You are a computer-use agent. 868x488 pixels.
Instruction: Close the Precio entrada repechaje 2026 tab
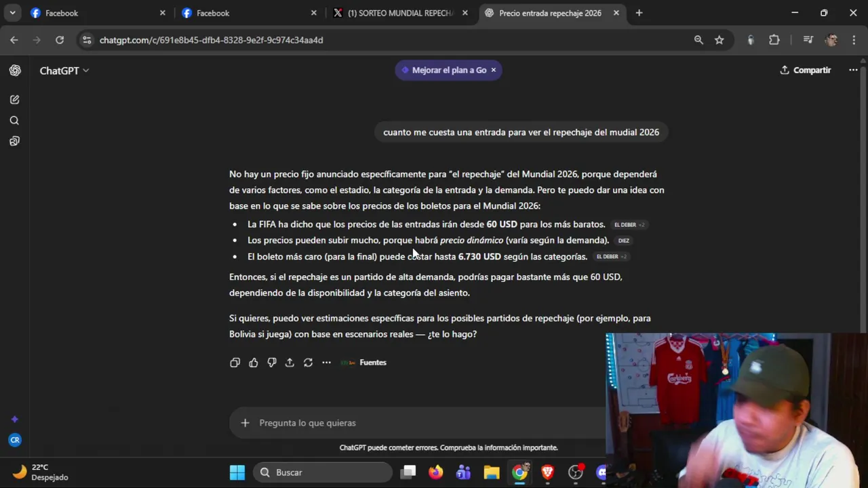click(615, 13)
